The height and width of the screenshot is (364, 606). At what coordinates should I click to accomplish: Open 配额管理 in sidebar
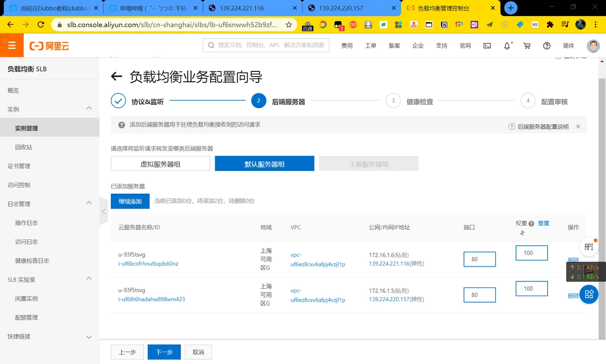(x=26, y=318)
